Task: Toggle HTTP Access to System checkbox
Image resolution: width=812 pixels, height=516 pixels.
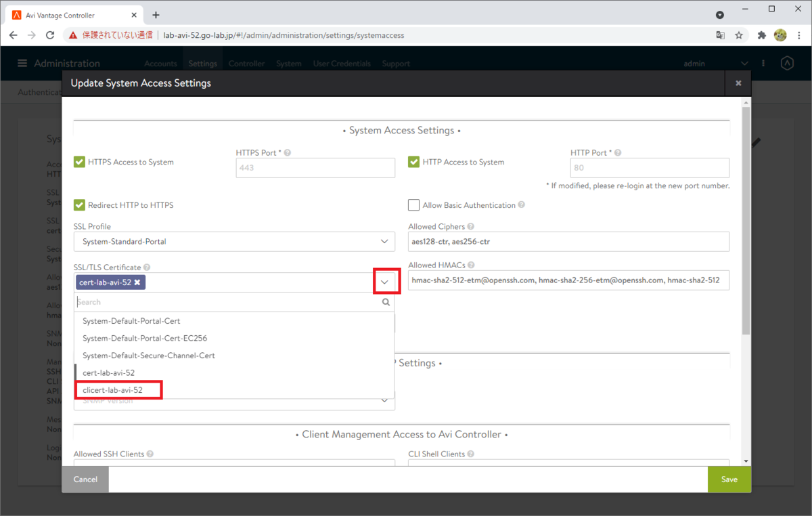Action: pos(413,162)
